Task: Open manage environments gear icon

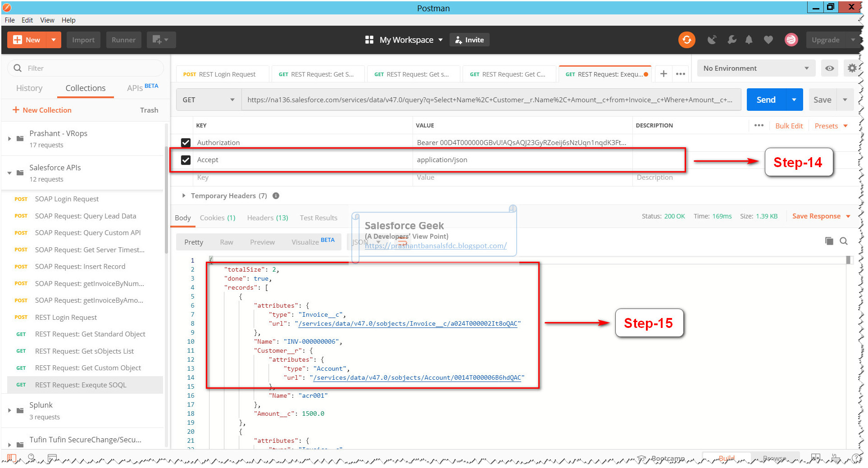Action: [852, 68]
